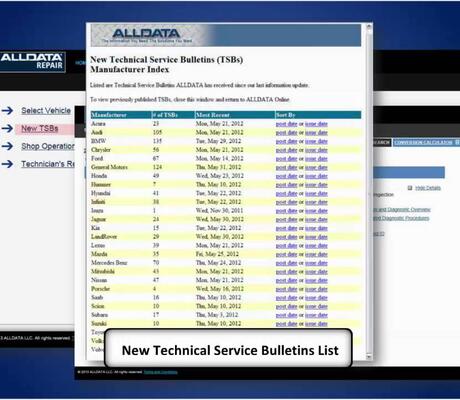Sort General Motors TSBs by post date

coord(286,167)
